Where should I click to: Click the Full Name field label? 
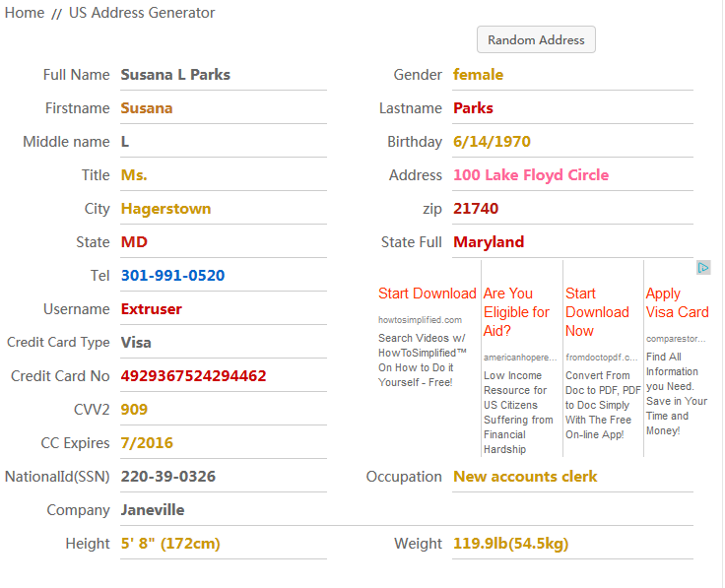coord(76,75)
